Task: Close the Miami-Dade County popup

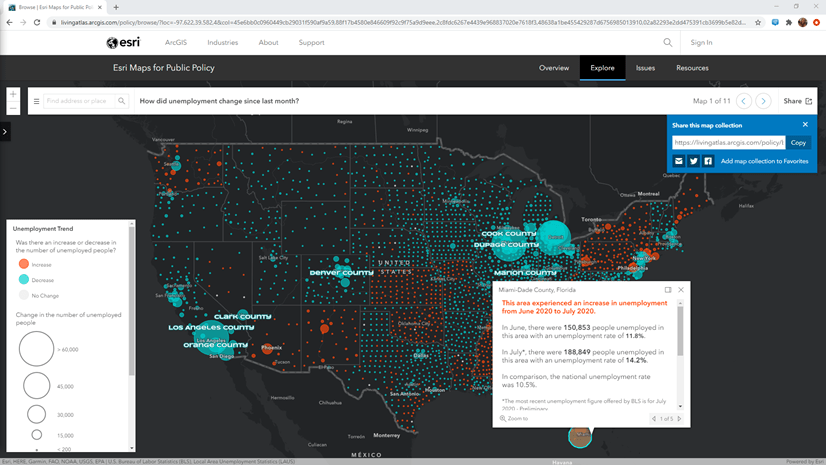Action: 681,290
